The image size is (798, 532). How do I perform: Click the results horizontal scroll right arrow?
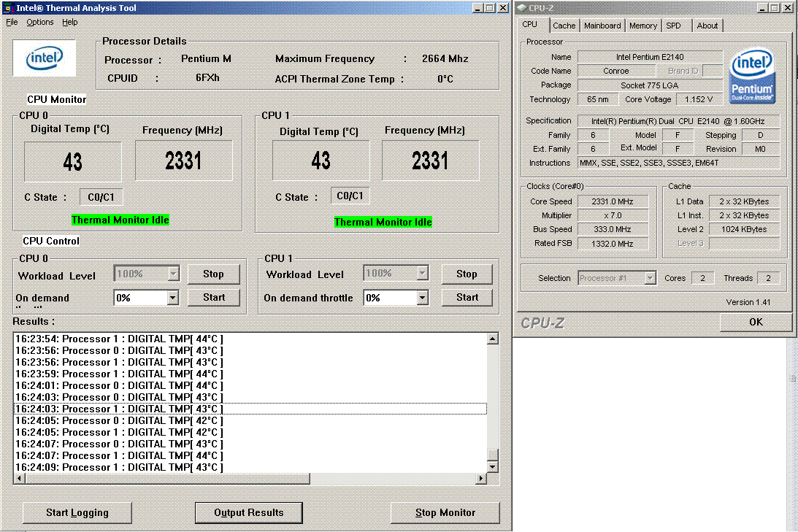pyautogui.click(x=481, y=478)
